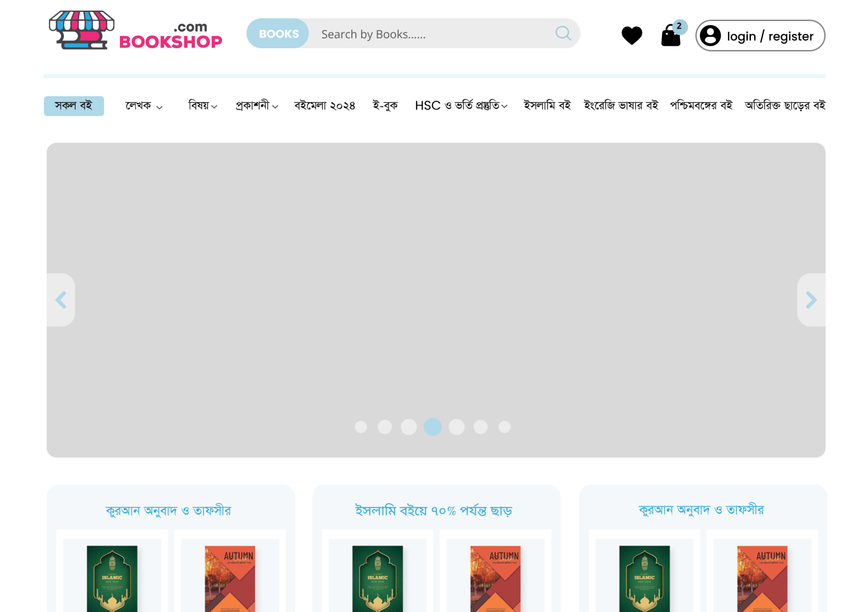The height and width of the screenshot is (612, 868).
Task: Open Autumn book cover in right card
Action: (762, 579)
